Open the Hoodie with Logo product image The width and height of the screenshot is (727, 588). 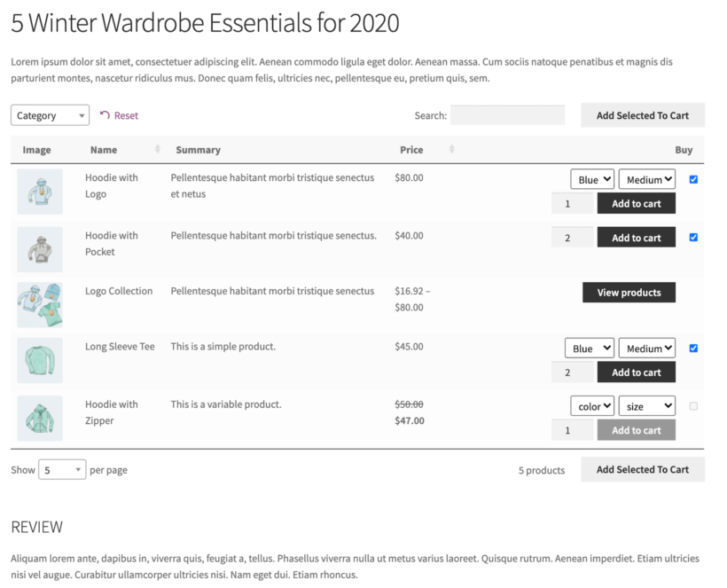tap(39, 191)
